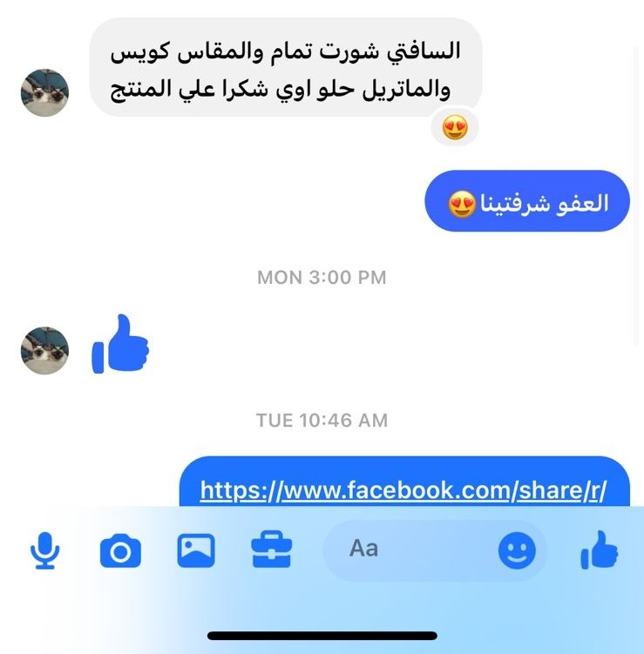The width and height of the screenshot is (644, 654).
Task: Tap the TUE 10:46 AM timestamp
Action: click(322, 420)
